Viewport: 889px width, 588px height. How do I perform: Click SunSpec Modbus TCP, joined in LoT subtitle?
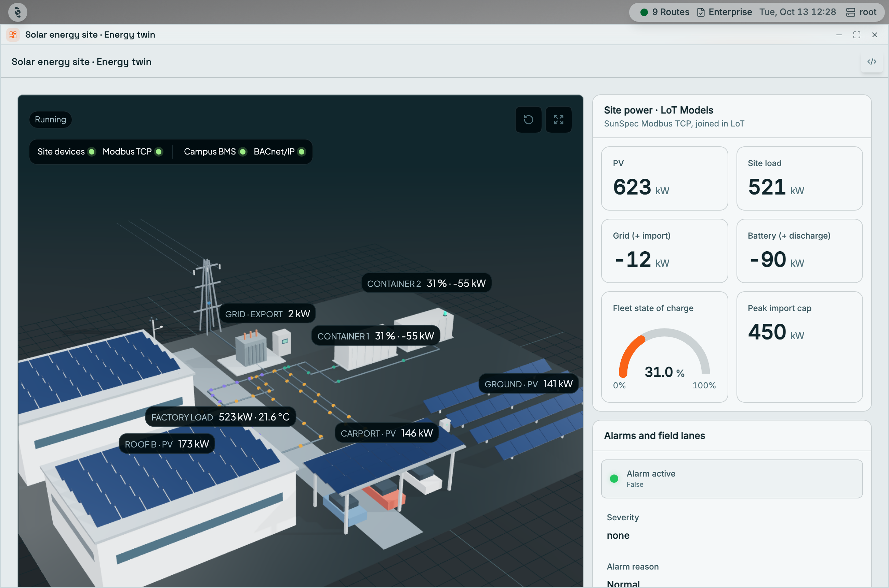[674, 123]
